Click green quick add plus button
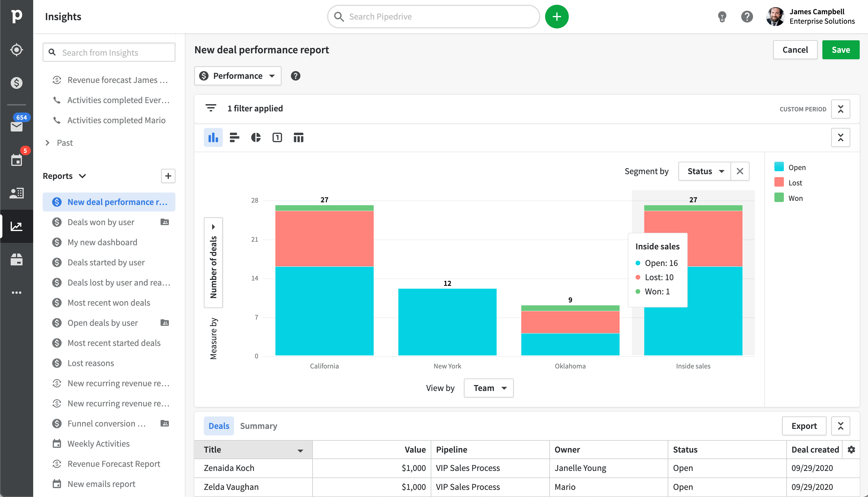Image resolution: width=868 pixels, height=497 pixels. pos(557,17)
